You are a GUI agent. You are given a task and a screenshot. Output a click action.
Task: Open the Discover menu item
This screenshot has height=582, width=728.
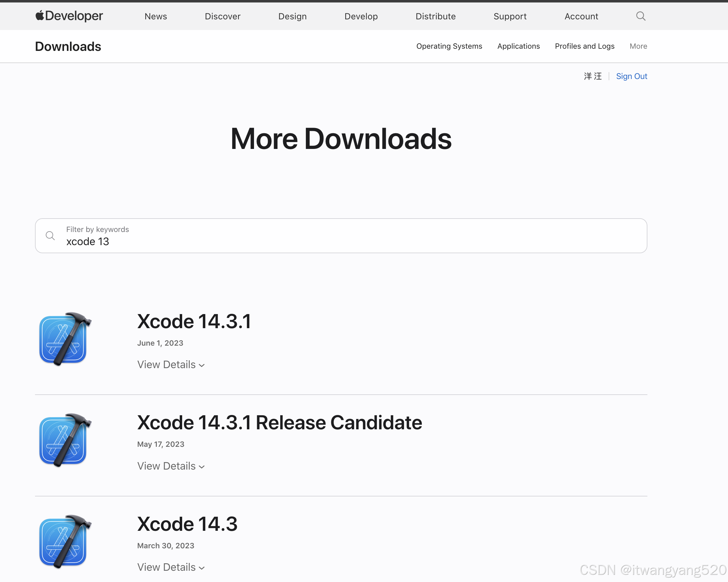(x=222, y=16)
